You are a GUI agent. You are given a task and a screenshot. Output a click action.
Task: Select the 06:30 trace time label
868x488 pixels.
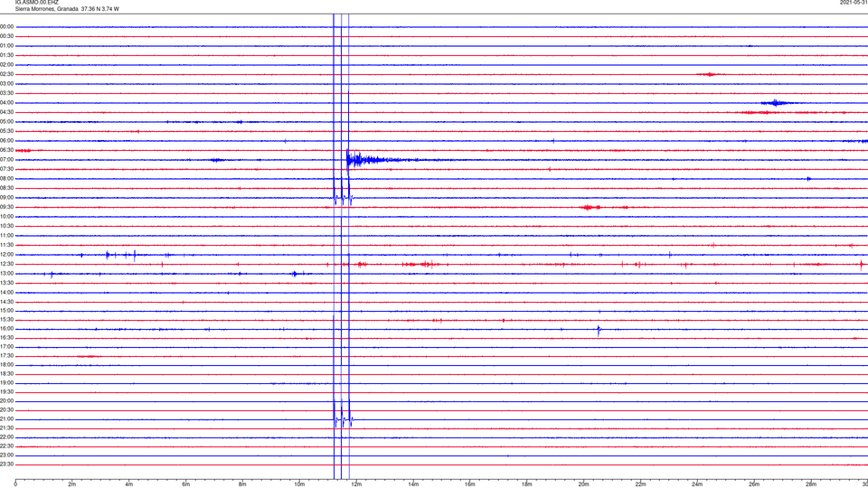pos(7,150)
